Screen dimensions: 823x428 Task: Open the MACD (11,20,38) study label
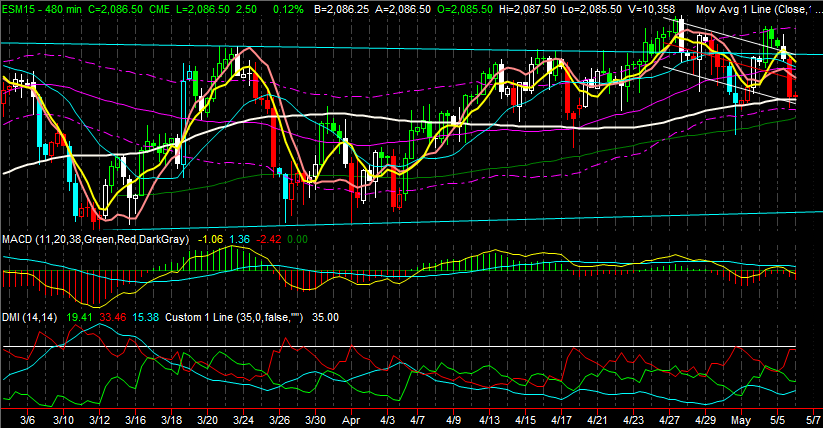(x=96, y=239)
